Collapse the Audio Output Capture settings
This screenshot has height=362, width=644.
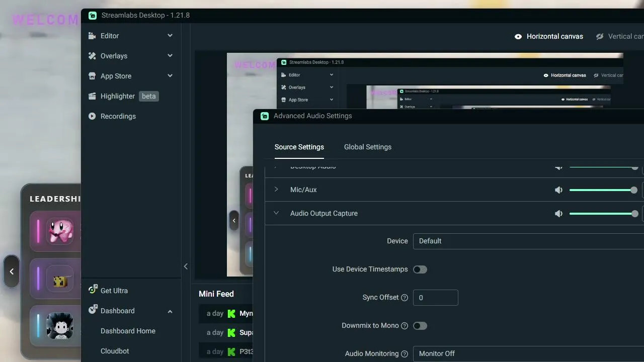coord(276,213)
